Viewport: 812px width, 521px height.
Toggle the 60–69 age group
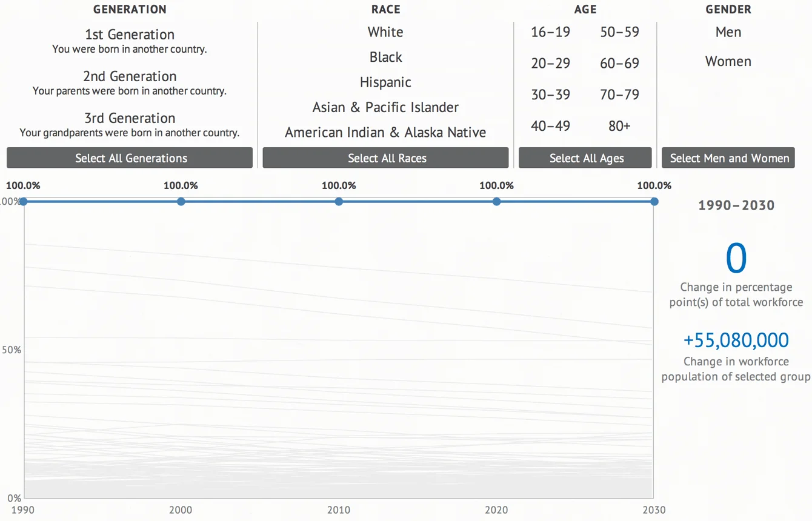click(619, 64)
